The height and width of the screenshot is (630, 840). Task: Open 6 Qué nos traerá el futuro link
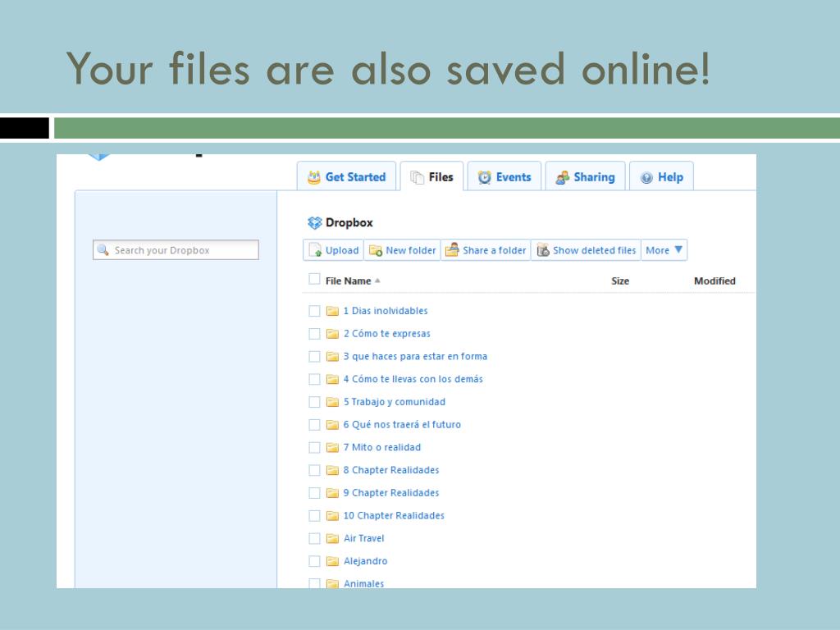coord(402,424)
